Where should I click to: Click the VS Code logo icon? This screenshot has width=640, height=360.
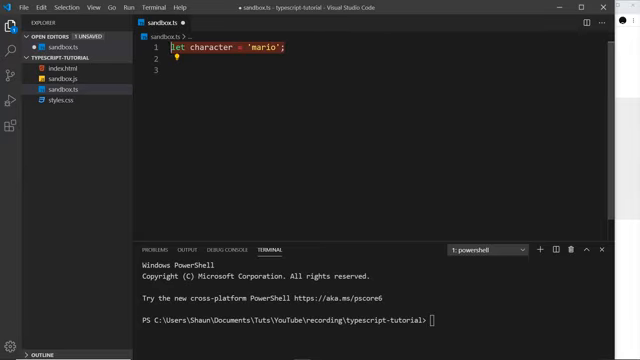tap(7, 7)
